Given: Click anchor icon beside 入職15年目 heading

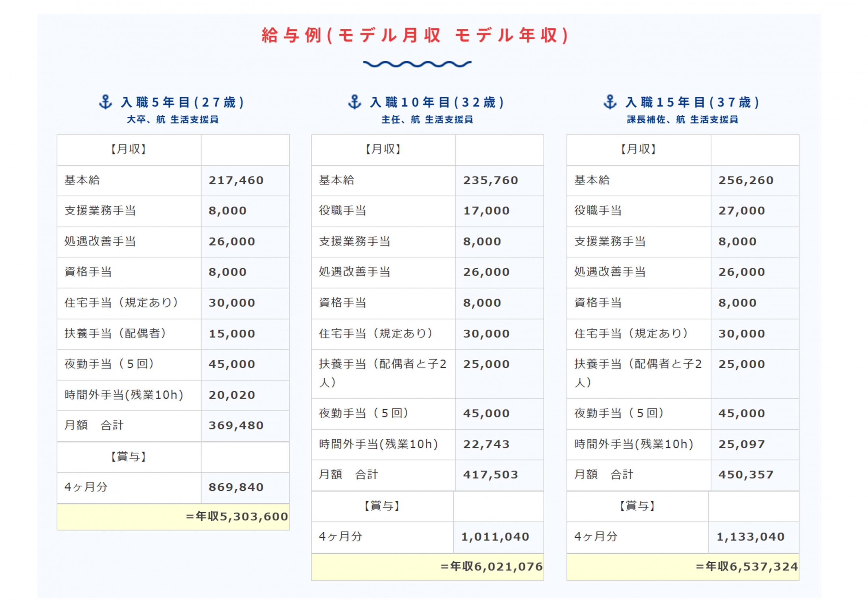Looking at the screenshot, I should 610,102.
